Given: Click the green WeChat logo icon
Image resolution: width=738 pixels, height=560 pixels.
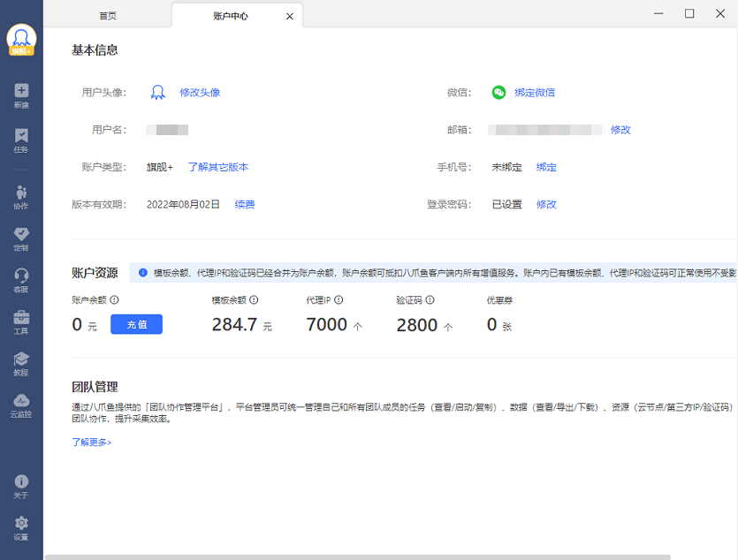Looking at the screenshot, I should 498,92.
